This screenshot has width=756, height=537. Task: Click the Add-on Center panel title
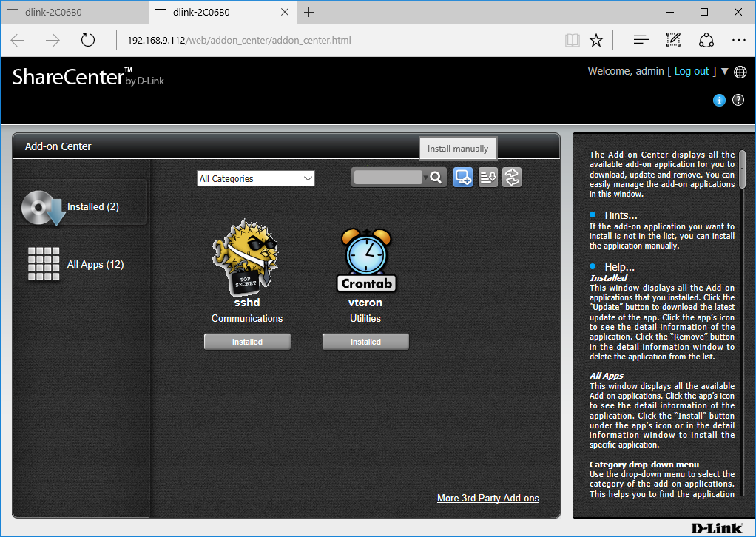point(58,146)
